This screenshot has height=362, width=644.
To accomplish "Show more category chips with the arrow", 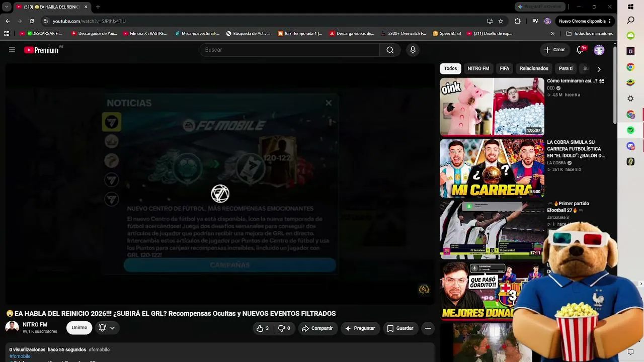I will click(x=599, y=69).
